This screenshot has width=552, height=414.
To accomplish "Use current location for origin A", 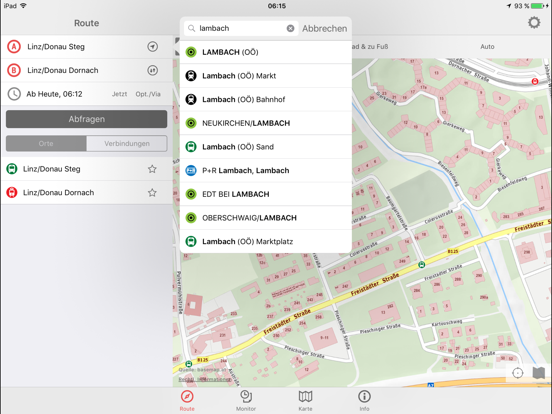I will tap(152, 46).
